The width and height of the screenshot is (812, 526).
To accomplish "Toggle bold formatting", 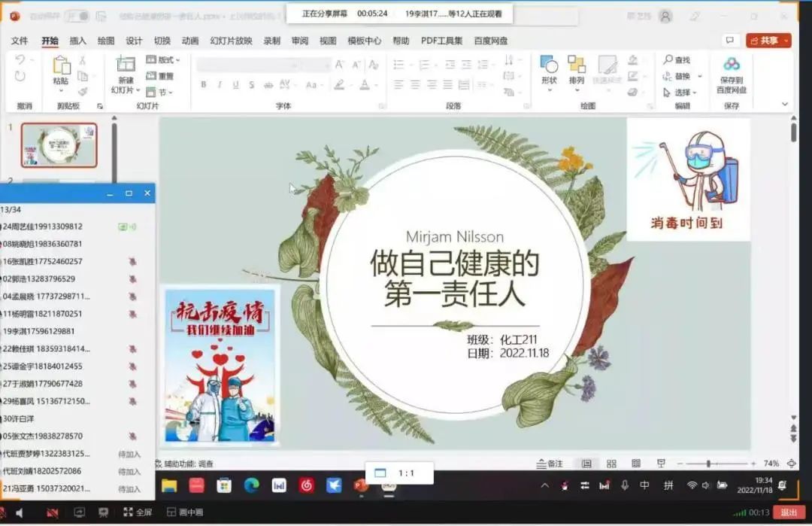I will pyautogui.click(x=203, y=85).
